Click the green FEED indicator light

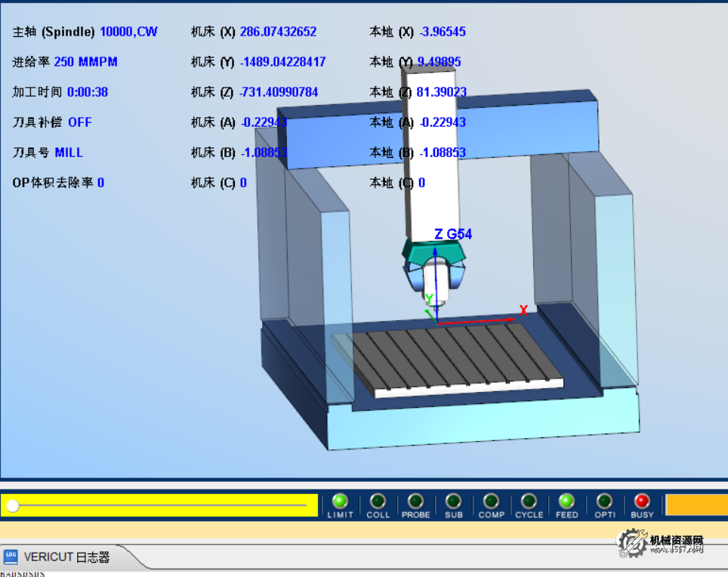click(x=566, y=501)
